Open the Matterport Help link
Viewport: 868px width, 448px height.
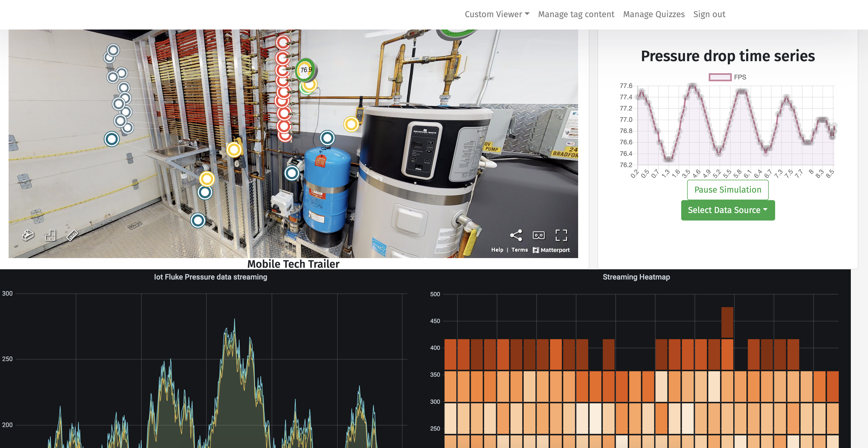pyautogui.click(x=497, y=249)
